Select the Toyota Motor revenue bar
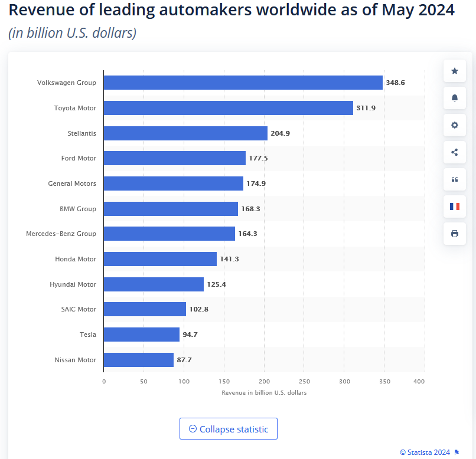The image size is (476, 459). pos(229,108)
